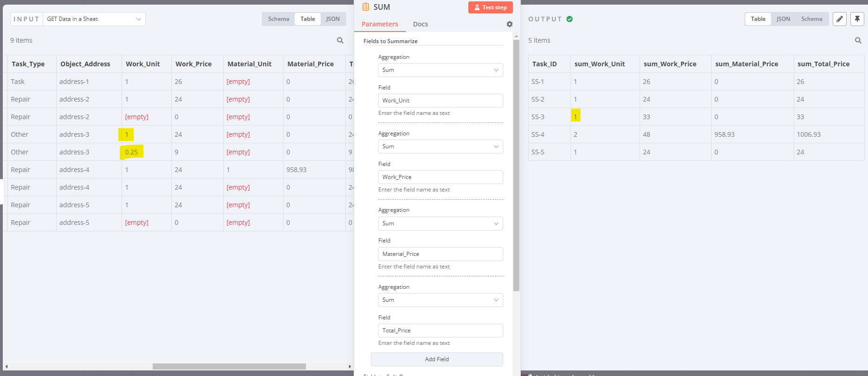Open the GET Data in a Sheet dropdown
868x376 pixels.
tap(94, 19)
